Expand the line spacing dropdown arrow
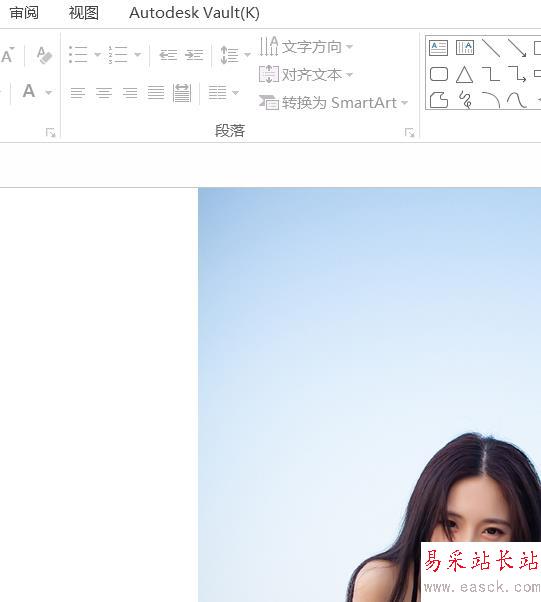Viewport: 541px width, 602px height. tap(247, 55)
